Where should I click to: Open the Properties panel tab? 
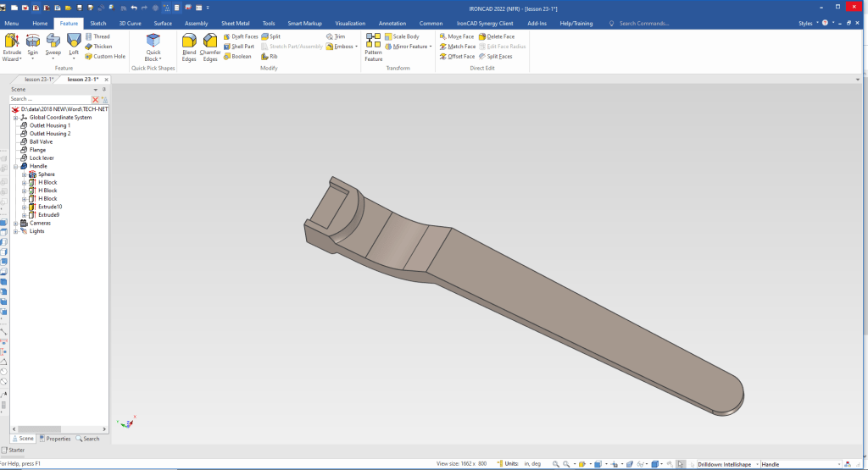point(55,439)
